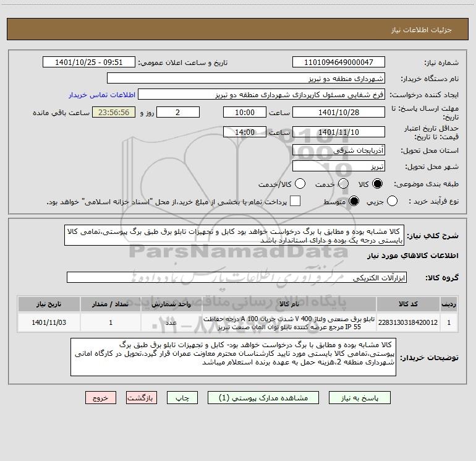Click the بازگشت button
The image size is (476, 461).
click(142, 398)
